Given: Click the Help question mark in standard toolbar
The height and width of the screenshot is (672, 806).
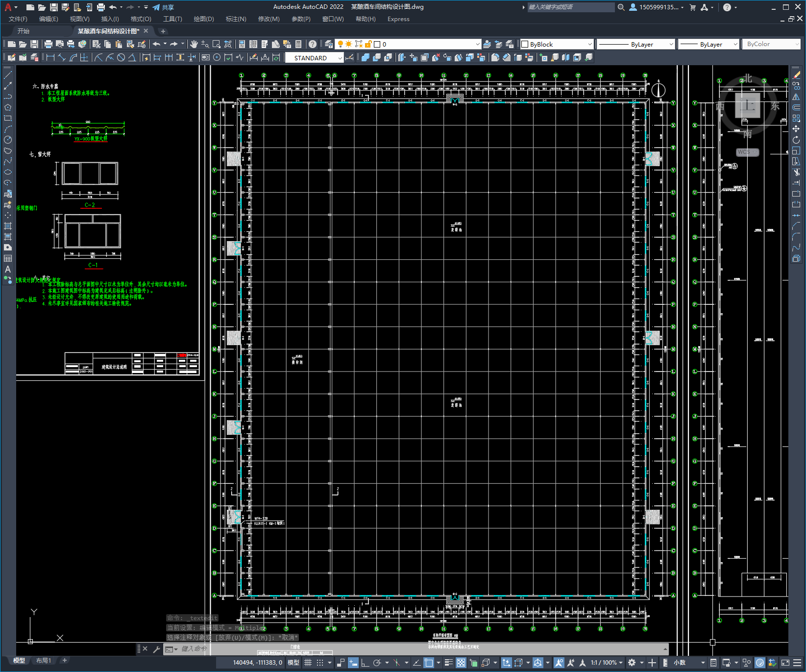Looking at the screenshot, I should point(313,44).
